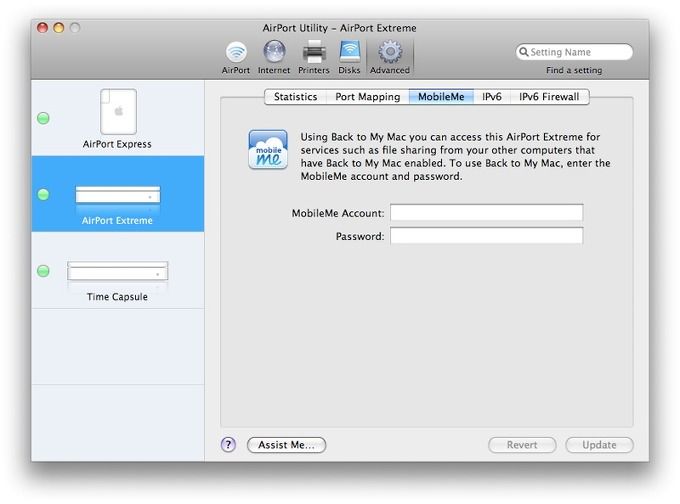Open the IPv6 Firewall tab

click(549, 97)
